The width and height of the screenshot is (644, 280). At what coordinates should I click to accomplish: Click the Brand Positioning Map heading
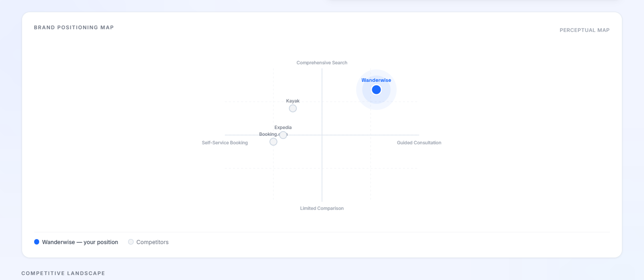point(74,27)
